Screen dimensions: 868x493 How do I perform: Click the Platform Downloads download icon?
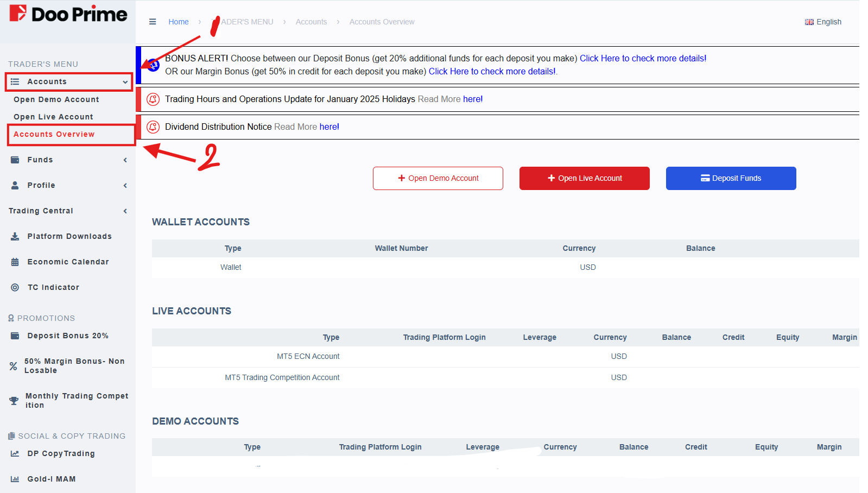tap(15, 236)
